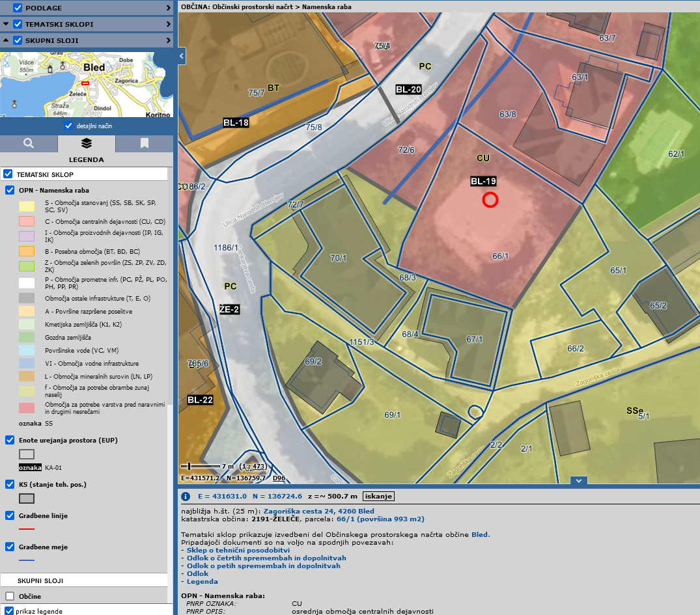Open the search tab magnifier icon
The image size is (700, 615).
point(29,143)
